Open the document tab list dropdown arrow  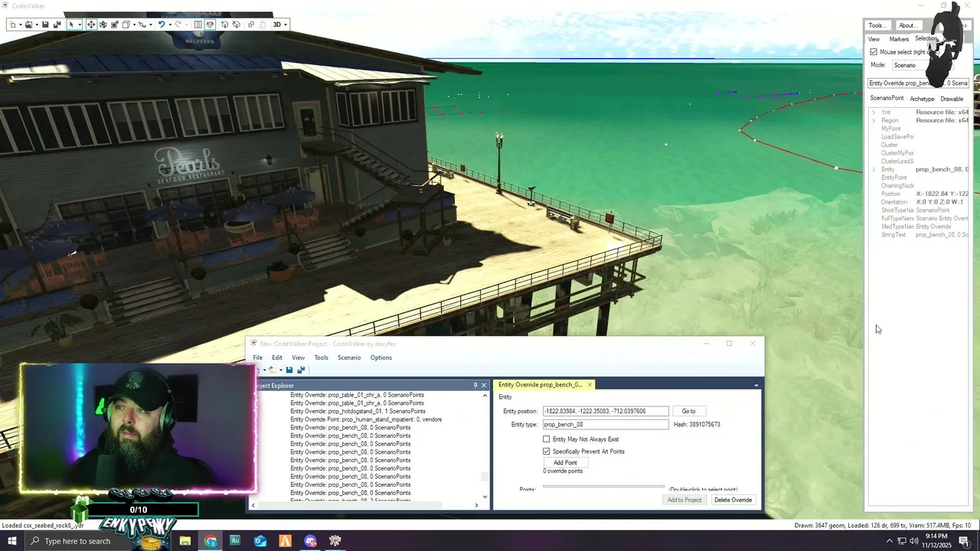pos(756,385)
